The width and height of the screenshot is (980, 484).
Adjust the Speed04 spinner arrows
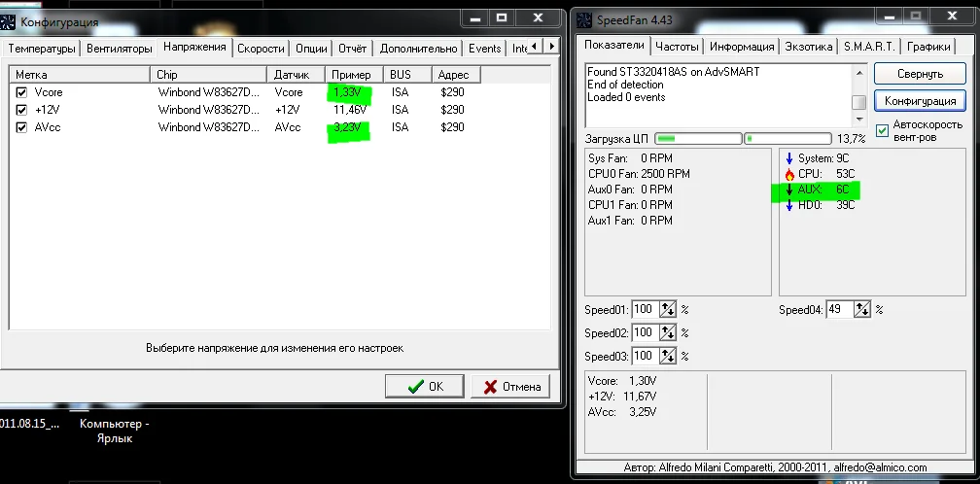862,309
